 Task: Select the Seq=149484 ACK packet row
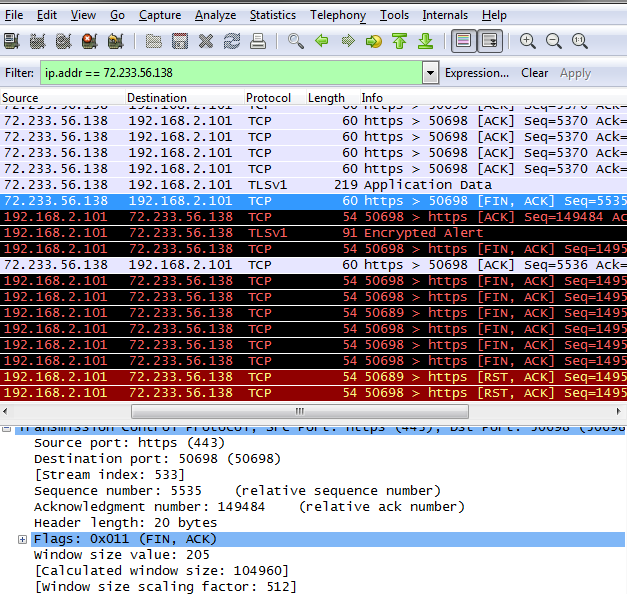(x=314, y=217)
